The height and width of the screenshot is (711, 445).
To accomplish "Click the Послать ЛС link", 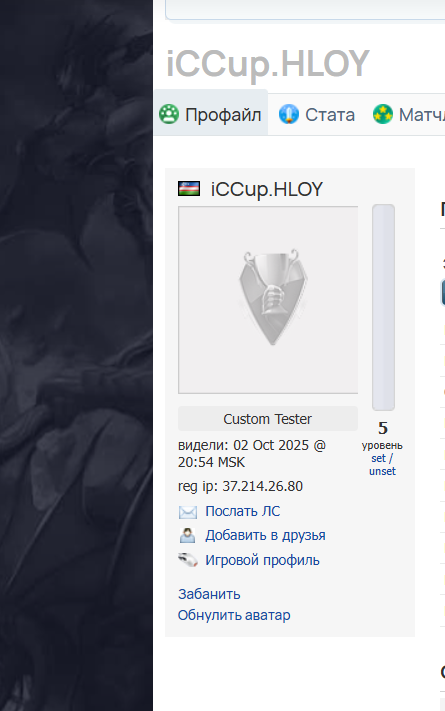I will [243, 511].
